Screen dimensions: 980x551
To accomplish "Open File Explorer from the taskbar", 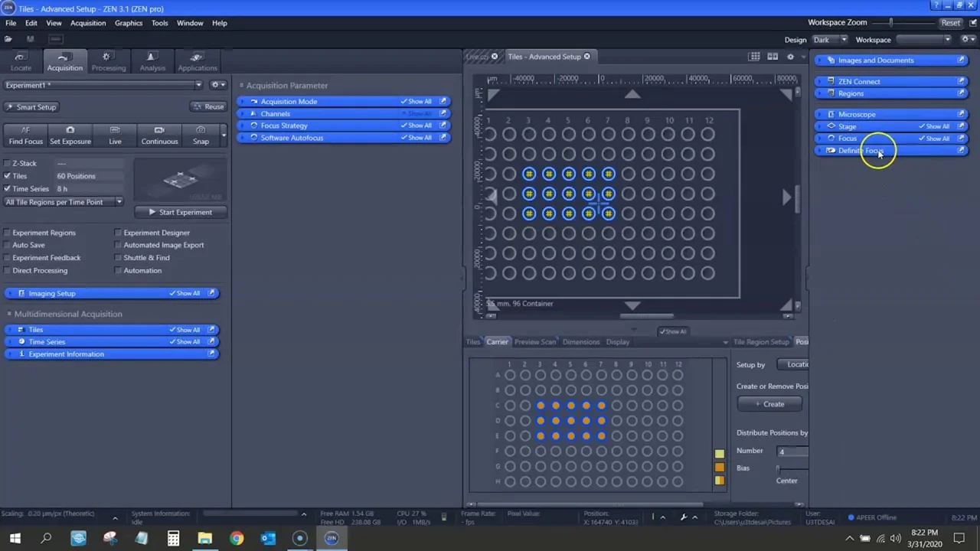I will [204, 538].
